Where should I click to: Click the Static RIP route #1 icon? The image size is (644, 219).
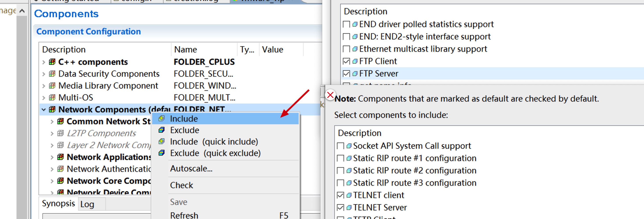[x=349, y=158]
